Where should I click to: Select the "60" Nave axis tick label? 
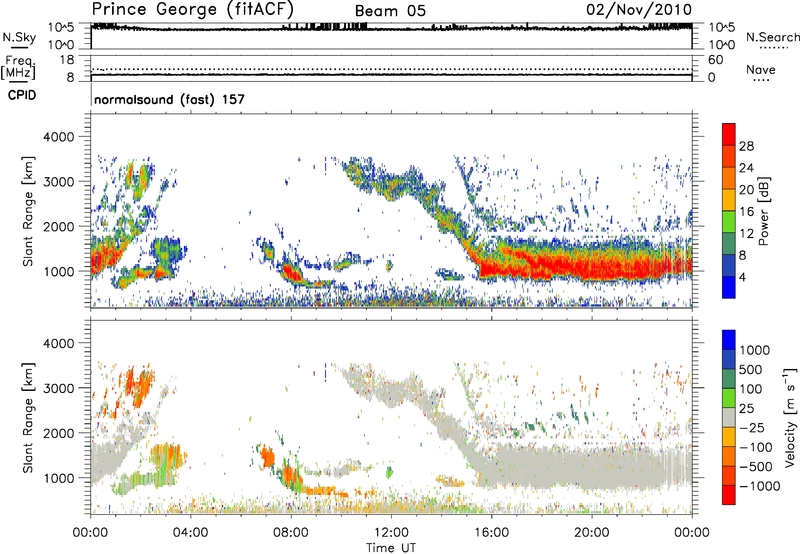point(715,60)
